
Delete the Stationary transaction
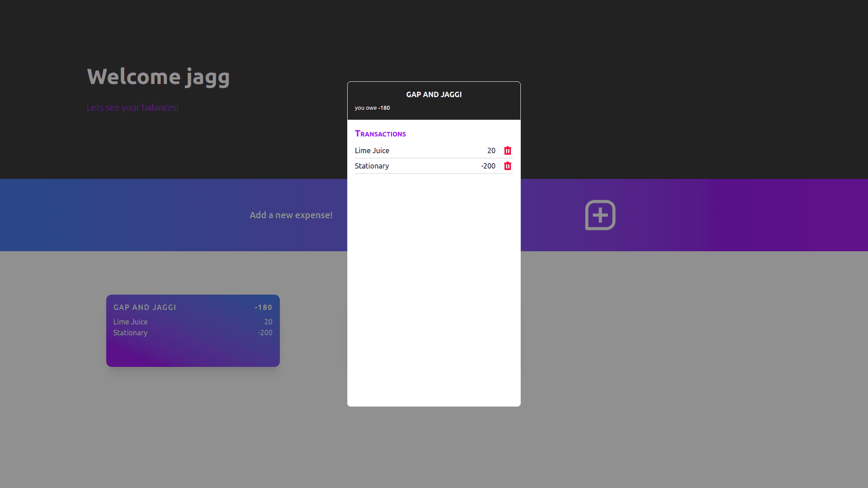point(508,166)
